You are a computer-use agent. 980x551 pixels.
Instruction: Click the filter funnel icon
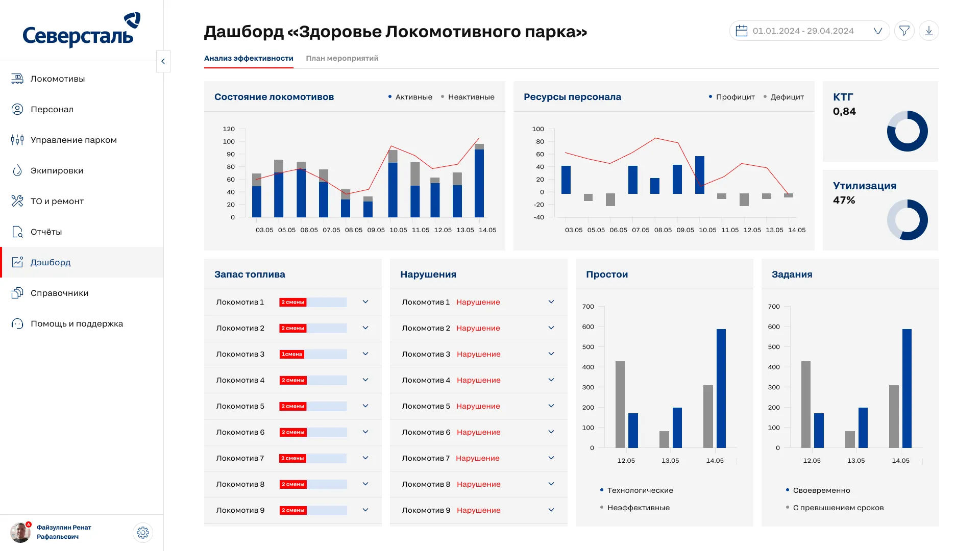[x=904, y=31]
